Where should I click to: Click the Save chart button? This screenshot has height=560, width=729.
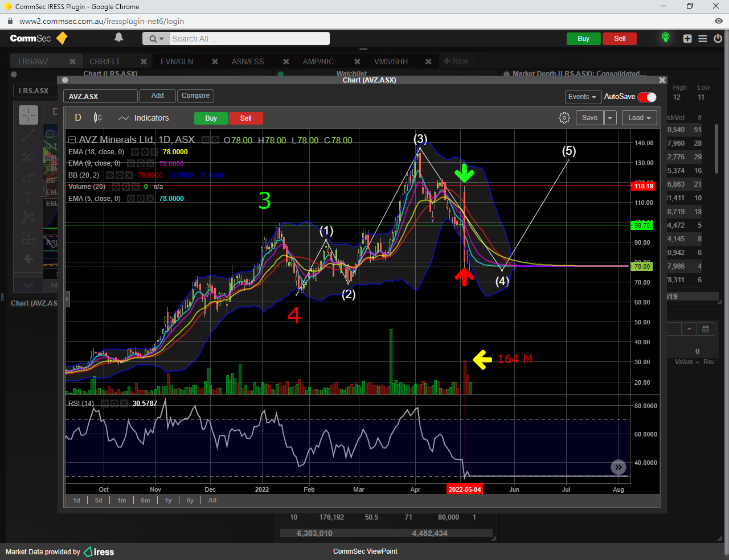pyautogui.click(x=589, y=118)
